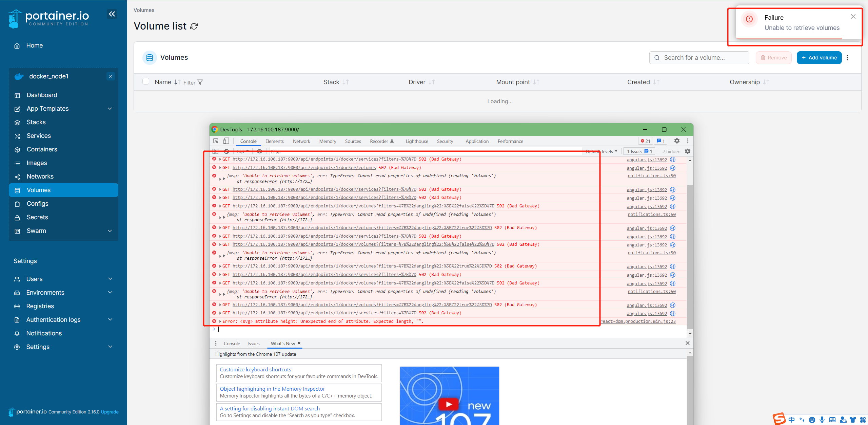Toggle the select-all volumes checkbox
868x425 pixels.
pyautogui.click(x=146, y=81)
